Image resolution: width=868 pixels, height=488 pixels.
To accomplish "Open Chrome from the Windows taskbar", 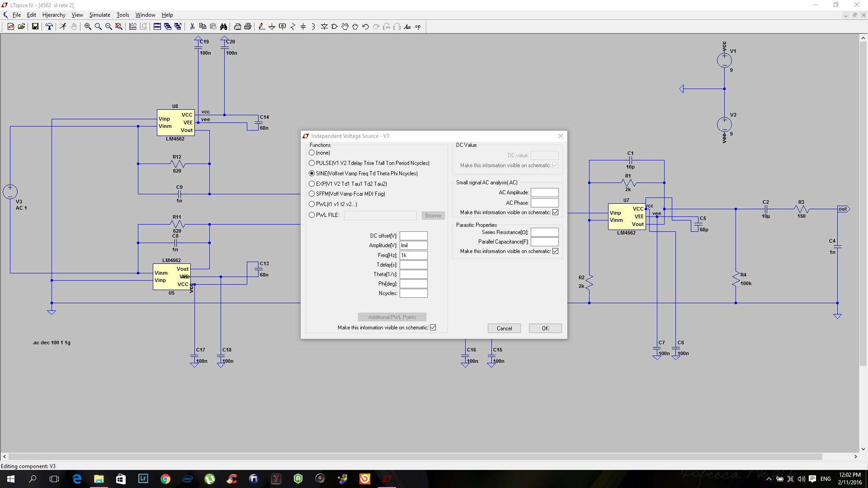I will [165, 479].
